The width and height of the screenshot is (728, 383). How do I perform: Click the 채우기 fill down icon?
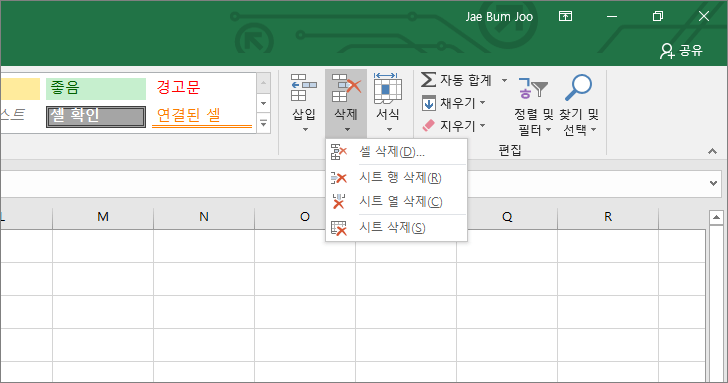pos(429,103)
